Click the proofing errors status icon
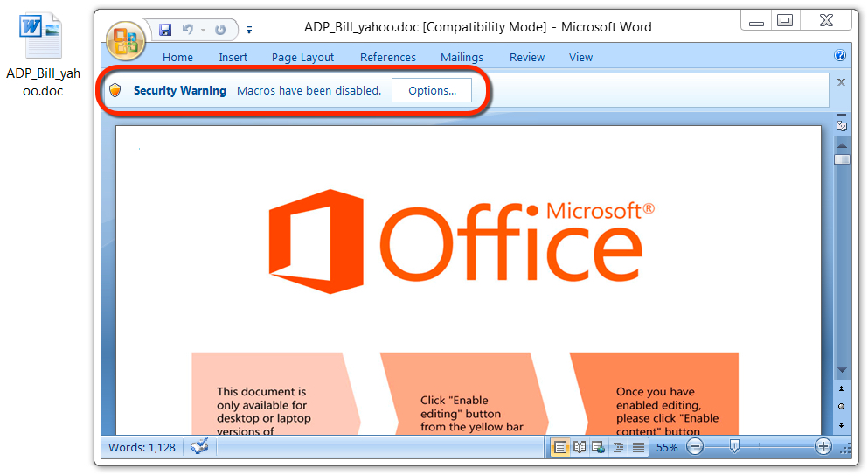Image resolution: width=868 pixels, height=476 pixels. [x=200, y=446]
